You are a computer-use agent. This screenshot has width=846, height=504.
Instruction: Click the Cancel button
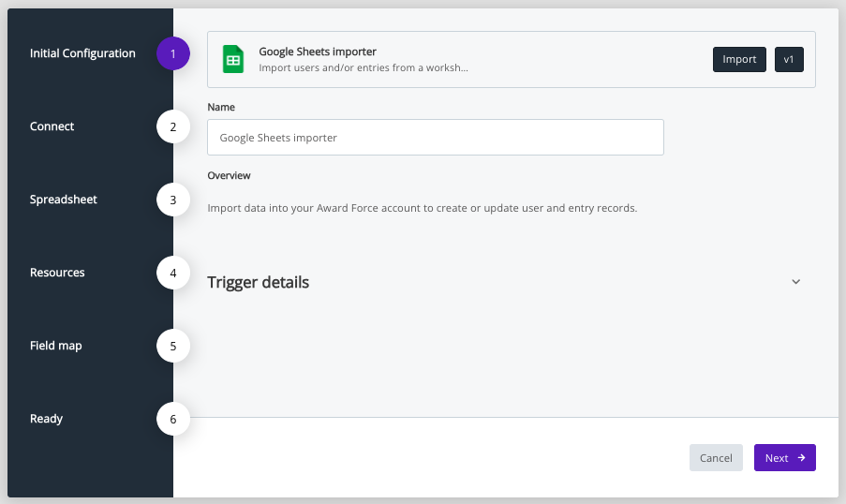(x=716, y=457)
